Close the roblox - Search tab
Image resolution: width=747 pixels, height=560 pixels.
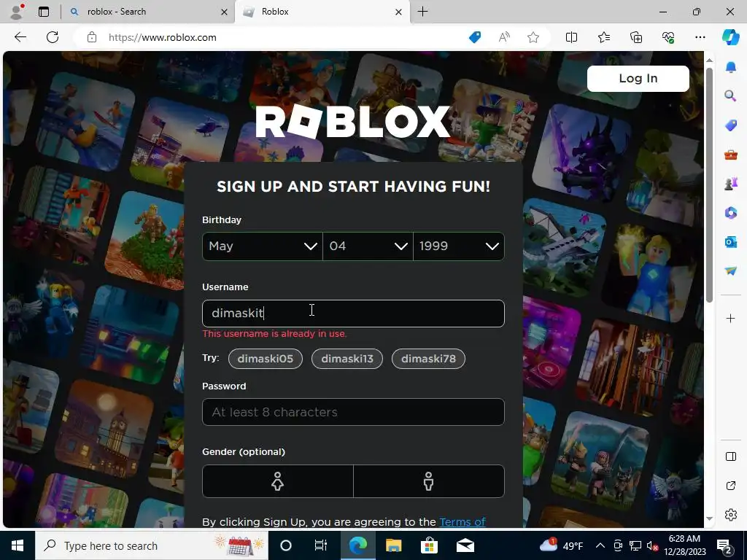[x=225, y=12]
